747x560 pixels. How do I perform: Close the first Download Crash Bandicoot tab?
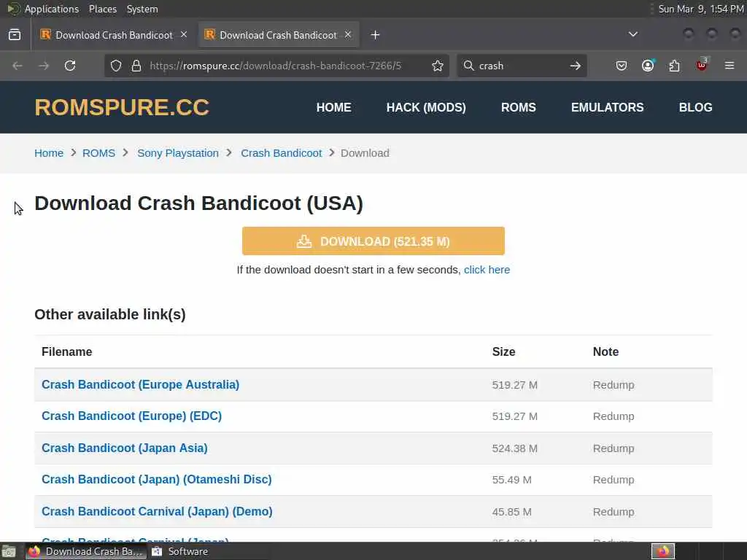[184, 35]
